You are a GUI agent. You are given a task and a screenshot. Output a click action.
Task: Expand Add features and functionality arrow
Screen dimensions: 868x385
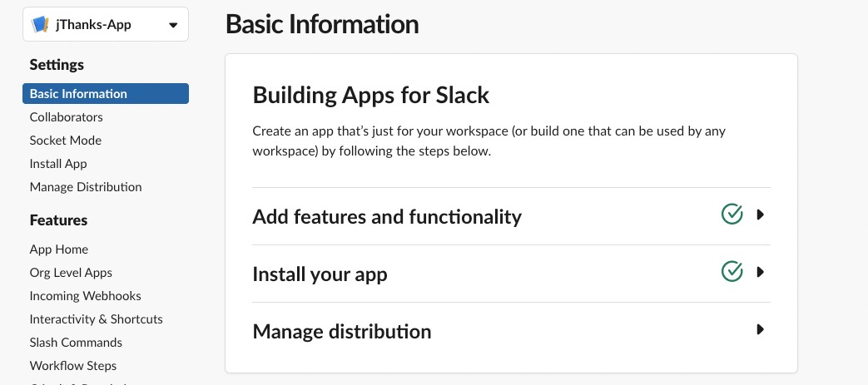(760, 214)
